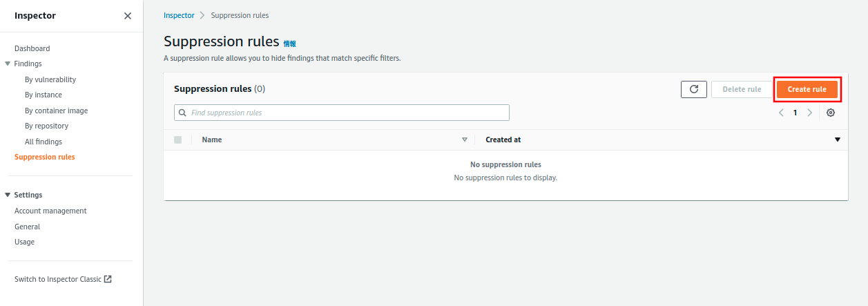
Task: Toggle the select-all rules checkbox
Action: [177, 140]
